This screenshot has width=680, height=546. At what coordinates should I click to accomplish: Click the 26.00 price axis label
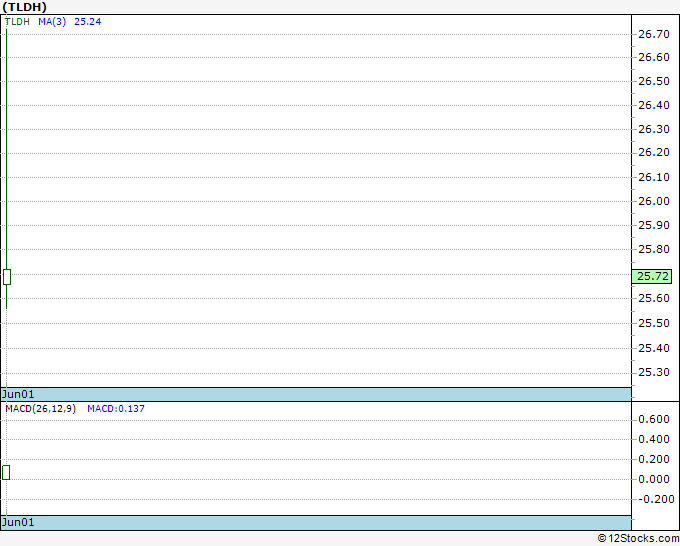coord(654,201)
